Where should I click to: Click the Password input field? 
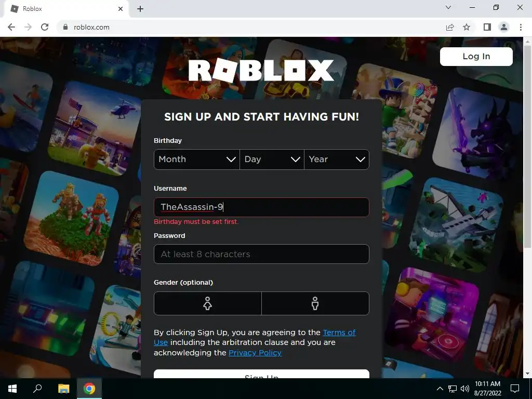click(x=261, y=254)
